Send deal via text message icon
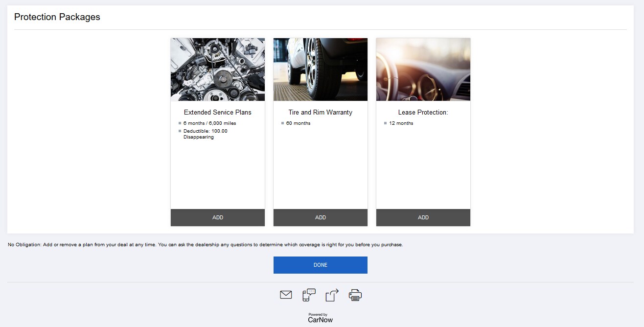Viewport: 644px width, 327px height. click(x=309, y=295)
